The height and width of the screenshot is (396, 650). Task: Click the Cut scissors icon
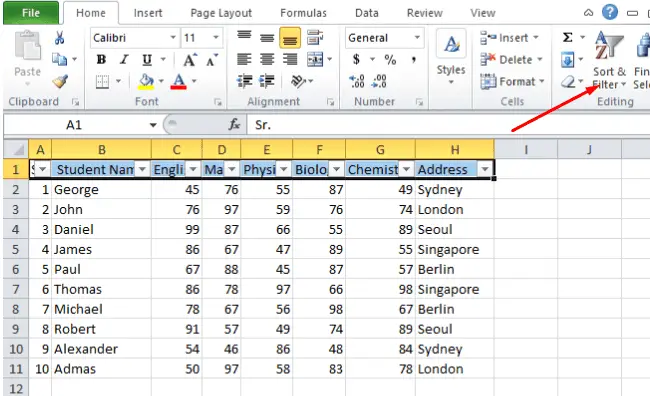tap(59, 38)
